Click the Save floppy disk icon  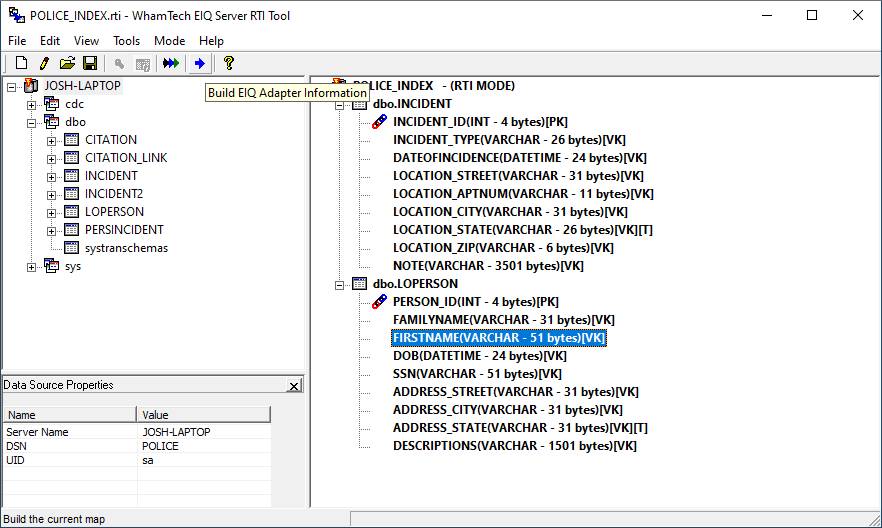click(x=90, y=63)
